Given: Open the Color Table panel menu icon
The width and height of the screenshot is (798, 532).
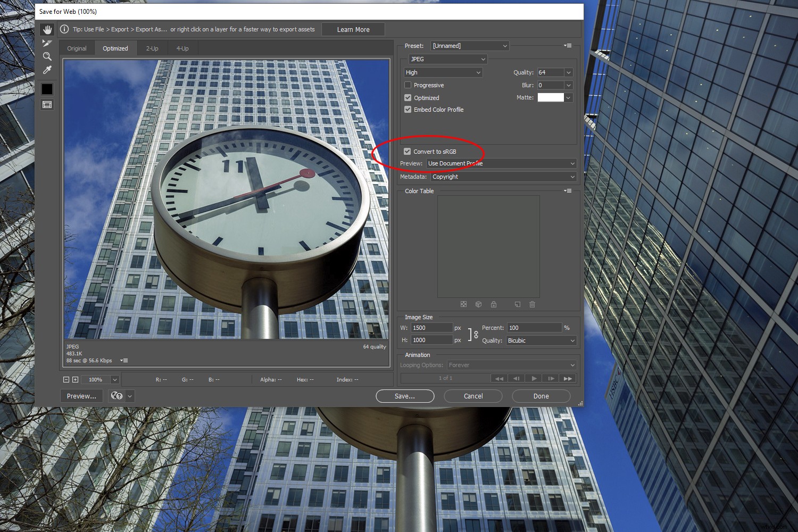Looking at the screenshot, I should (x=568, y=190).
